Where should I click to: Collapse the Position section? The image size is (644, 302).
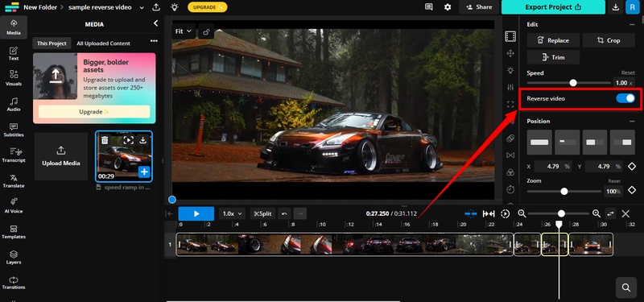632,121
